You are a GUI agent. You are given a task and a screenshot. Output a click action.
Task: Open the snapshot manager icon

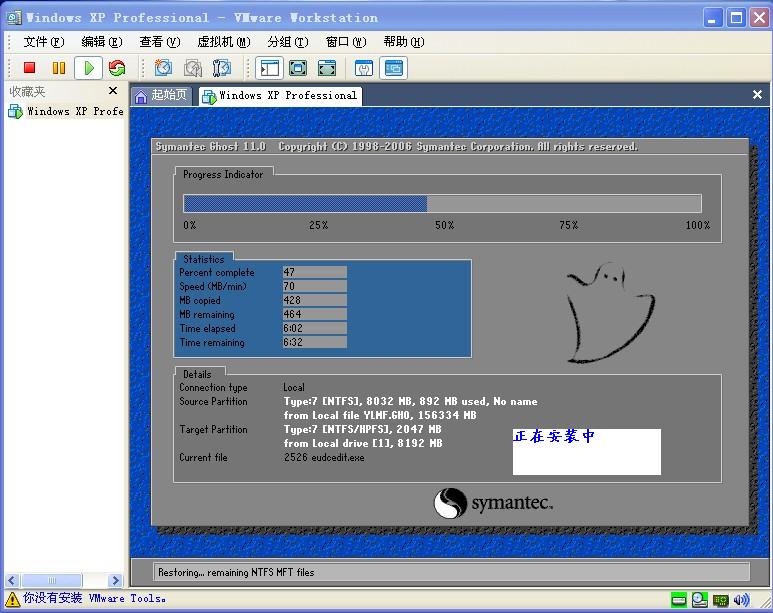[222, 68]
